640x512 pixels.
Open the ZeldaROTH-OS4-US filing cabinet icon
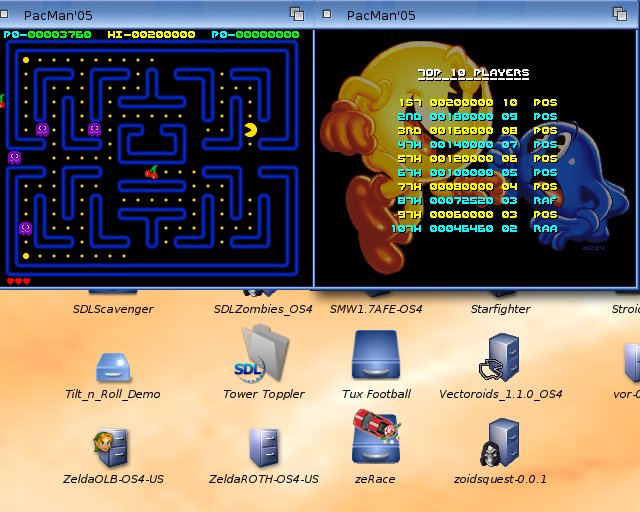coord(264,448)
